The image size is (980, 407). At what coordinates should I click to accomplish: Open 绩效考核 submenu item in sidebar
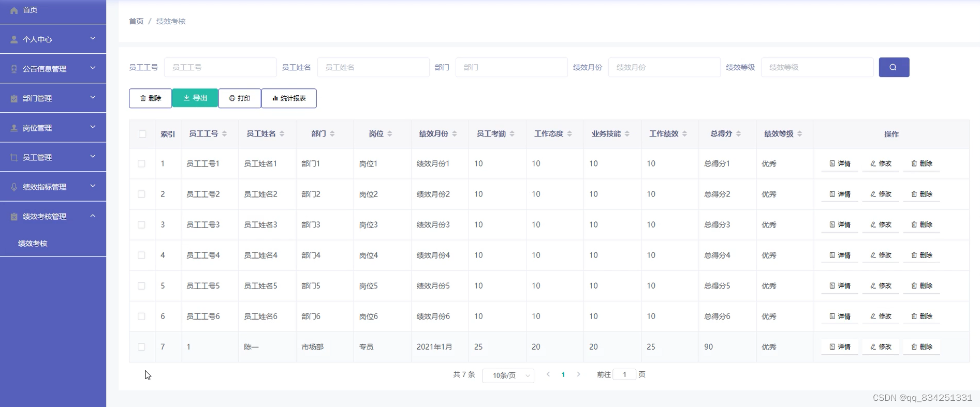tap(33, 244)
